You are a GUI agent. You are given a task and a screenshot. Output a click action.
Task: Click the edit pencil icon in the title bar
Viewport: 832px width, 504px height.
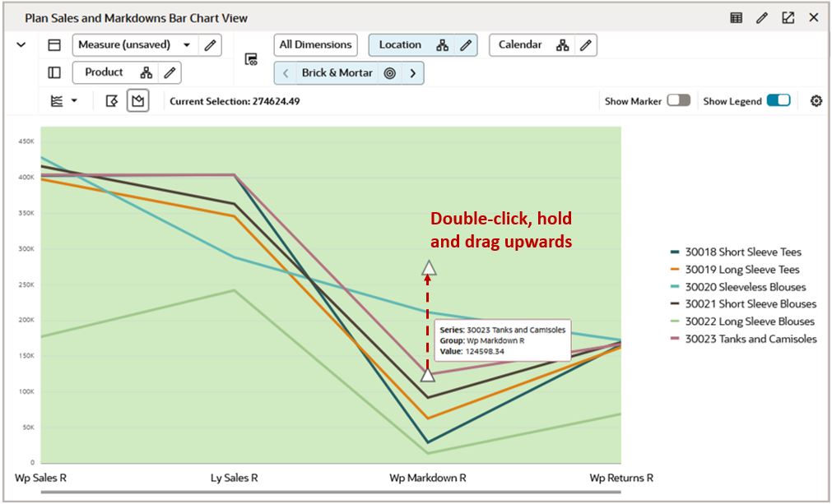[761, 17]
